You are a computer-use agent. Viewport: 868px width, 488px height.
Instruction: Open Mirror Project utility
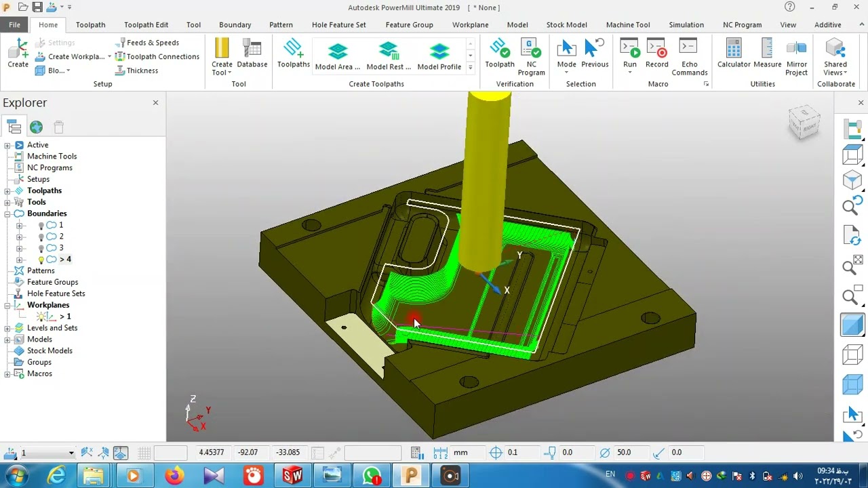coord(797,57)
